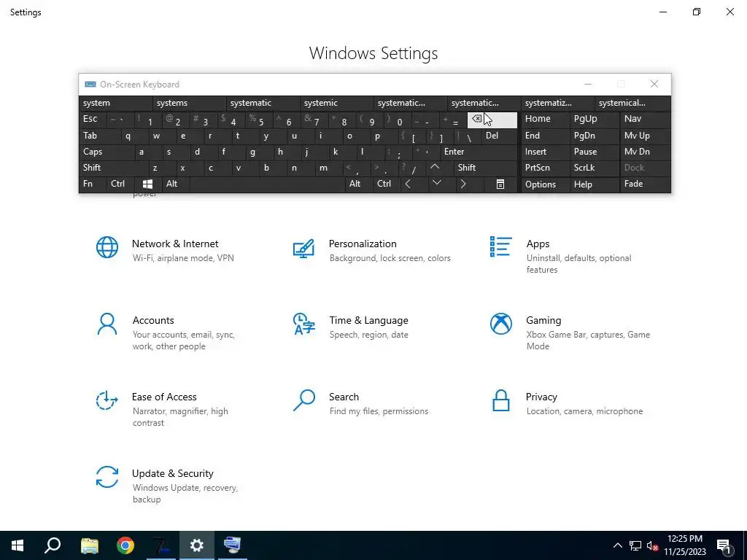
Task: Open the Ease of Access icon
Action: click(107, 400)
